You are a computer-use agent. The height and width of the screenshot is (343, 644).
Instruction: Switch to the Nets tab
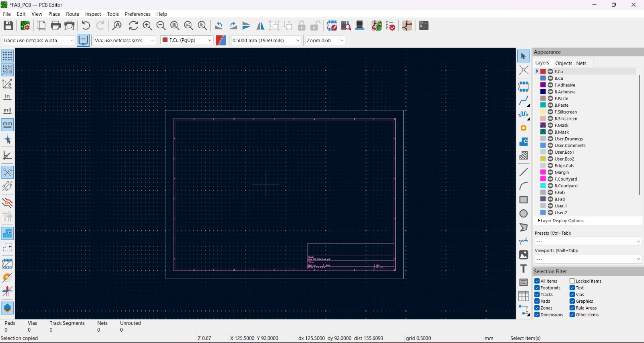point(581,63)
